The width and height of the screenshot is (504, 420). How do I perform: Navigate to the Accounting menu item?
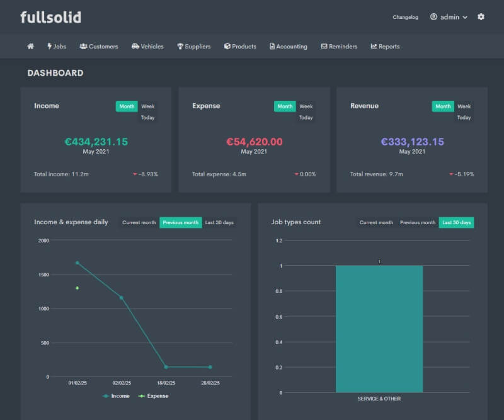click(x=289, y=46)
